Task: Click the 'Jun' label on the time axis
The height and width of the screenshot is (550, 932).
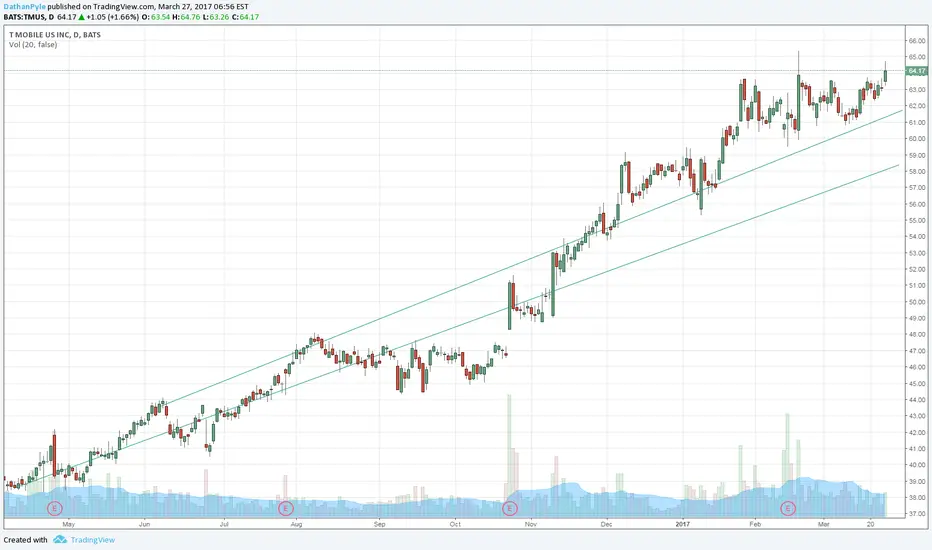Action: point(144,524)
